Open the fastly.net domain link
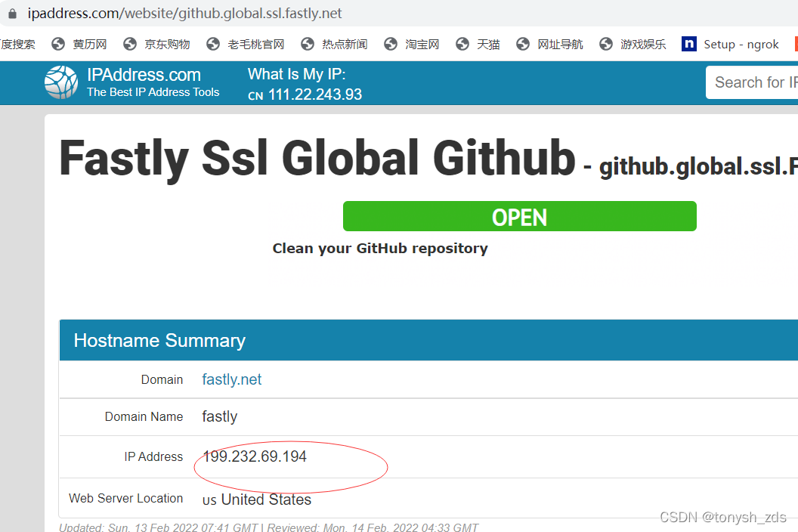The height and width of the screenshot is (532, 798). tap(231, 379)
